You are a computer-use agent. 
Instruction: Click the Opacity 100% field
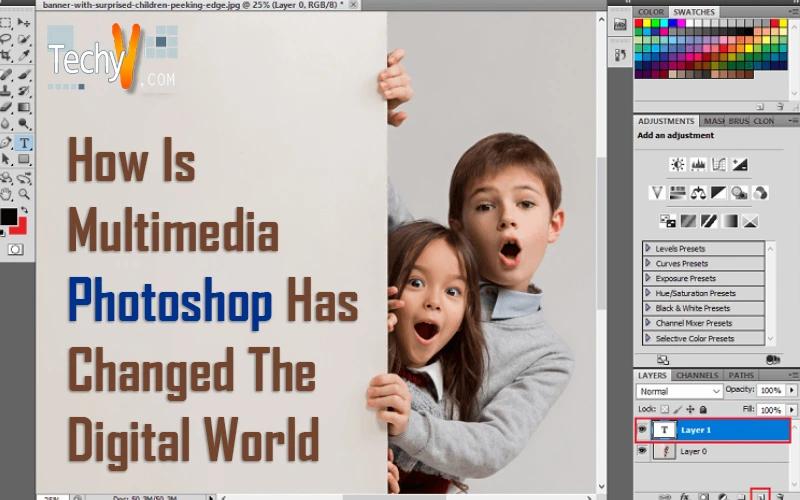pos(771,390)
